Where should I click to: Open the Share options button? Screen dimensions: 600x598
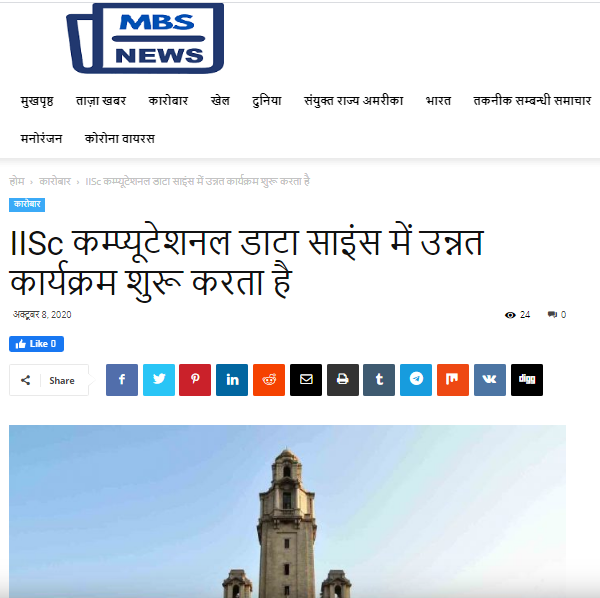[49, 380]
